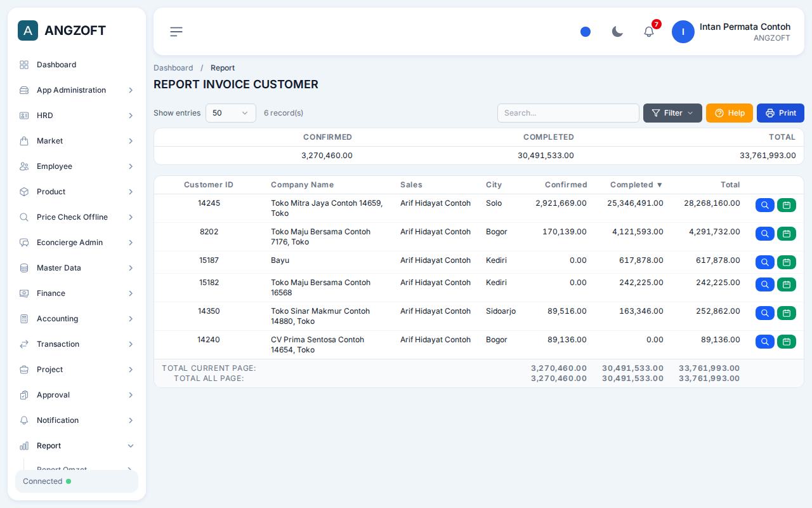Sort by Completed column header
Image resolution: width=812 pixels, height=508 pixels.
(636, 185)
